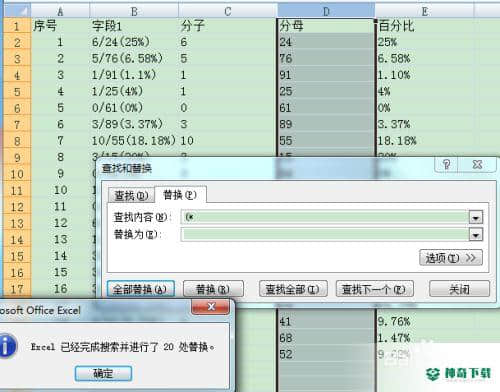Click cell containing 0/61(0%)
Image resolution: width=500 pixels, height=392 pixels.
(134, 108)
